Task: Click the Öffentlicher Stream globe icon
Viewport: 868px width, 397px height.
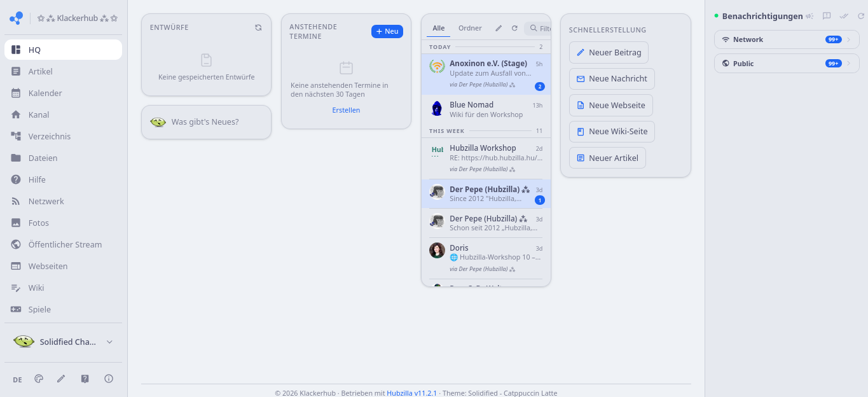Action: pyautogui.click(x=16, y=244)
